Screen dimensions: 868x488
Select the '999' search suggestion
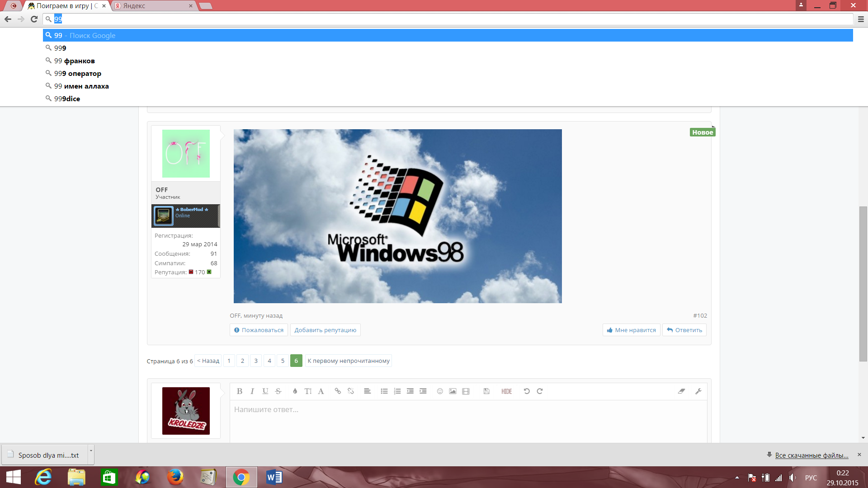click(x=448, y=48)
